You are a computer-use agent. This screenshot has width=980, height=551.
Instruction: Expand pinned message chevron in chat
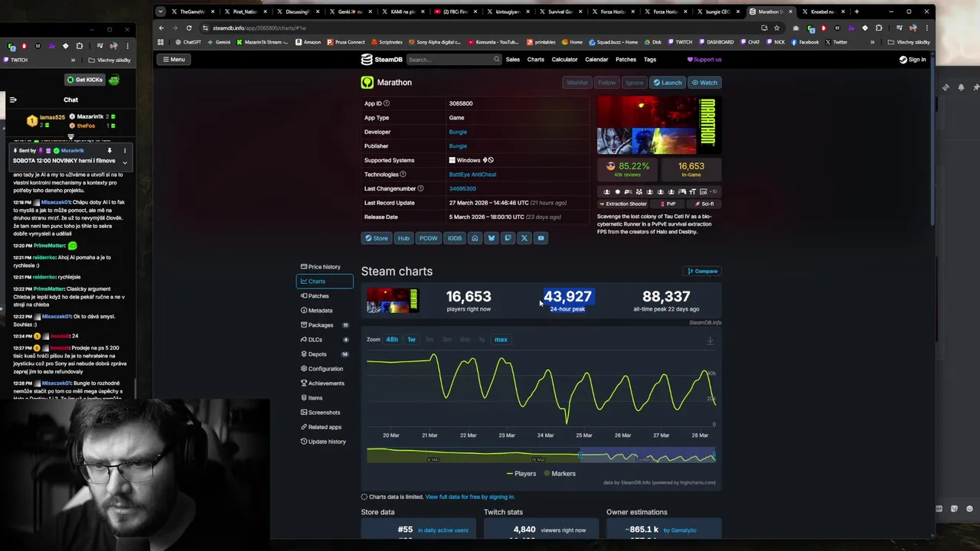pos(125,162)
